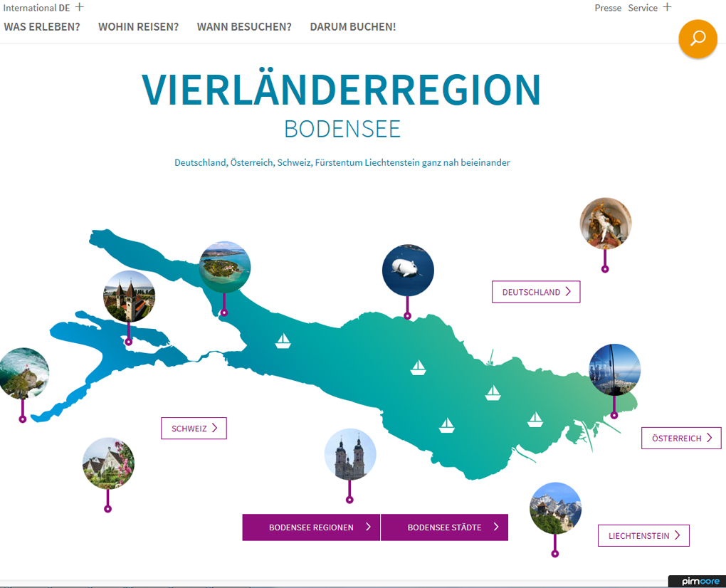Expand the International DE language selector
Image resolution: width=726 pixels, height=588 pixels.
tap(79, 7)
